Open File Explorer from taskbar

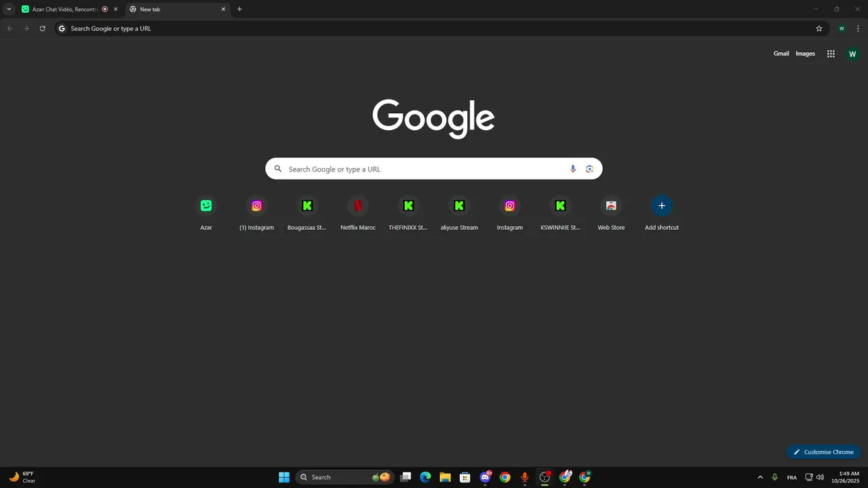pyautogui.click(x=445, y=477)
